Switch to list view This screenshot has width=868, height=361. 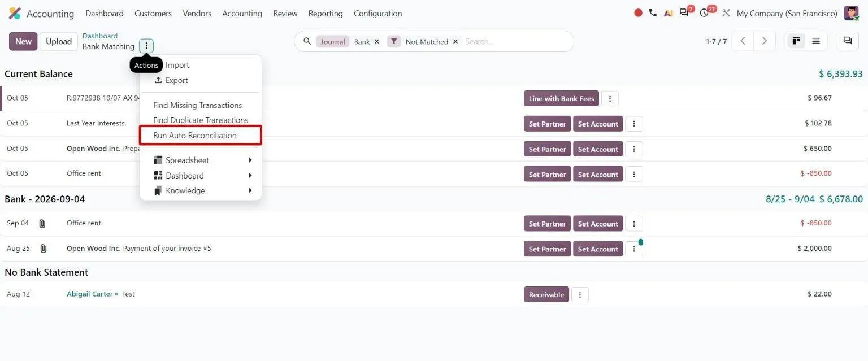pos(816,41)
